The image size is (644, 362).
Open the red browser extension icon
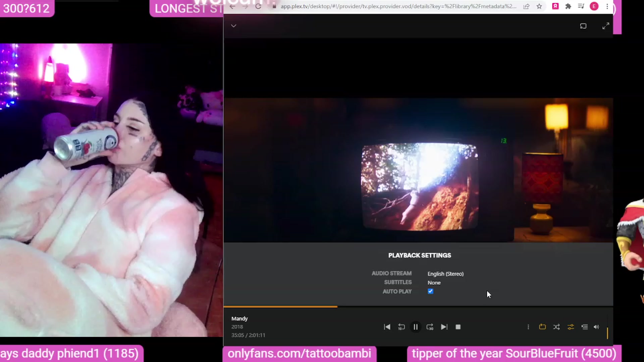(555, 6)
